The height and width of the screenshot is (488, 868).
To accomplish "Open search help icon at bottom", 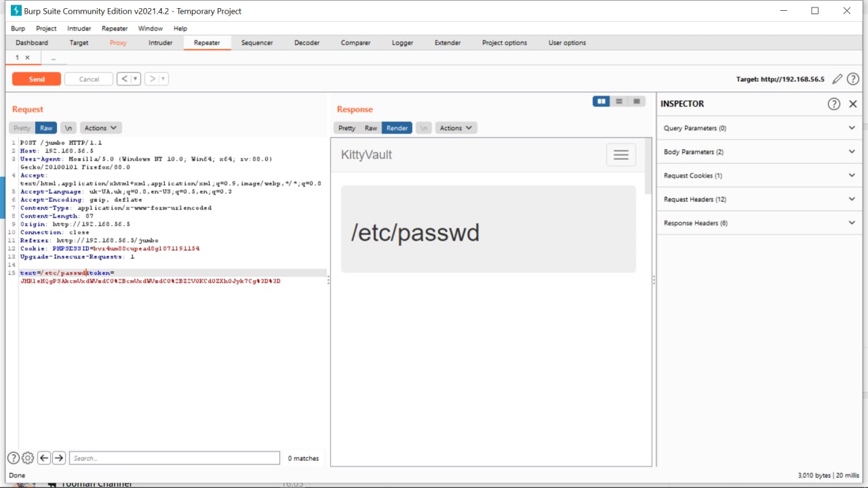I will tap(14, 458).
